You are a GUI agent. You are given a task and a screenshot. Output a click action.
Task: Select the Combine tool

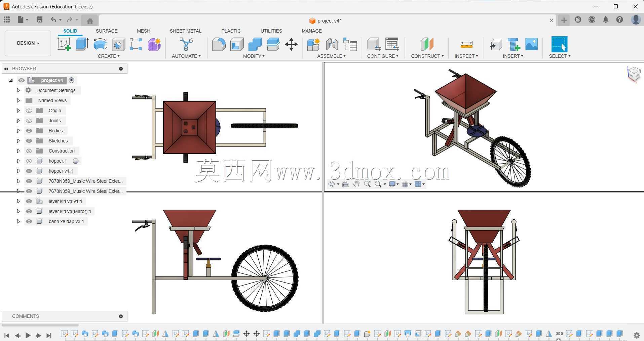255,44
